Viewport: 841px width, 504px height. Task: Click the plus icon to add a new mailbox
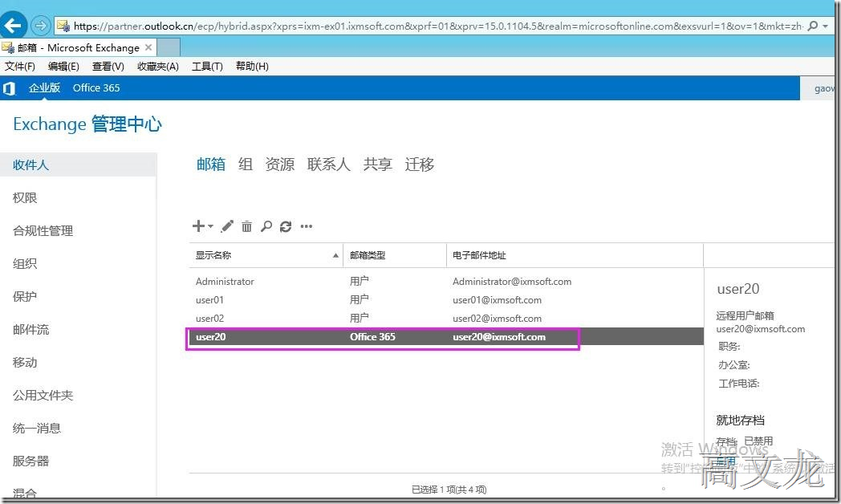point(198,226)
